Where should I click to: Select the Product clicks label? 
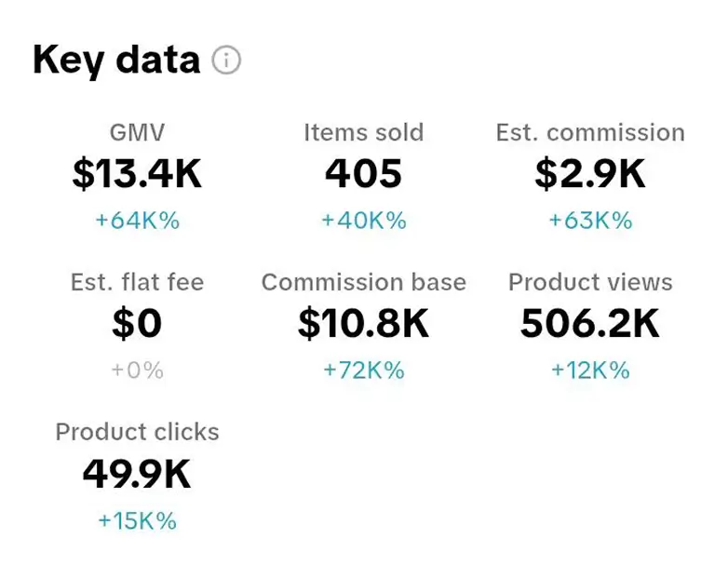(x=137, y=432)
